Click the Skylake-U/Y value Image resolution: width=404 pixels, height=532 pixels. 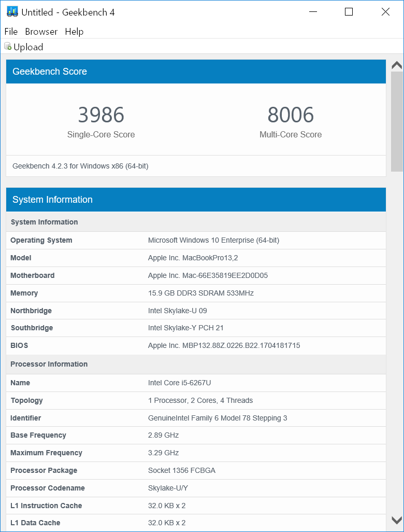pos(168,488)
